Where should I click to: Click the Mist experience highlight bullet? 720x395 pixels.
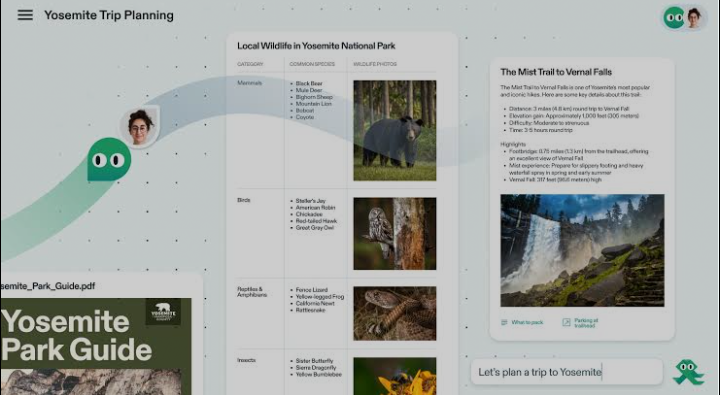point(576,169)
